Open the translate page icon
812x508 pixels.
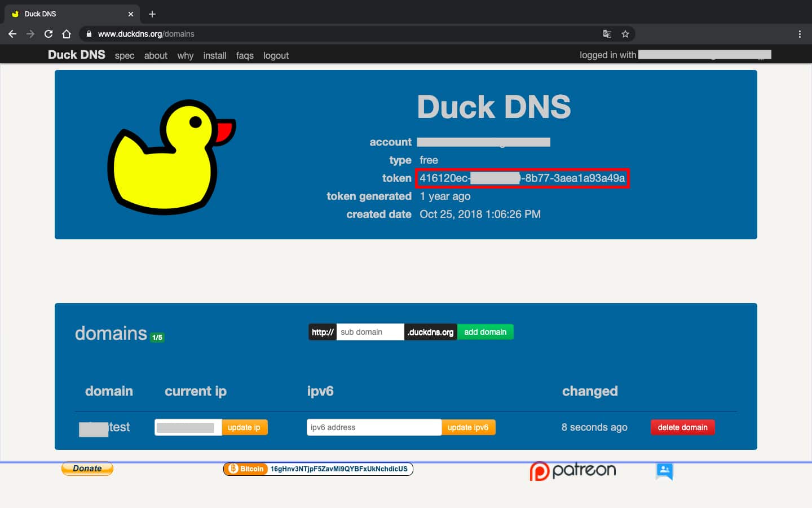tap(607, 34)
